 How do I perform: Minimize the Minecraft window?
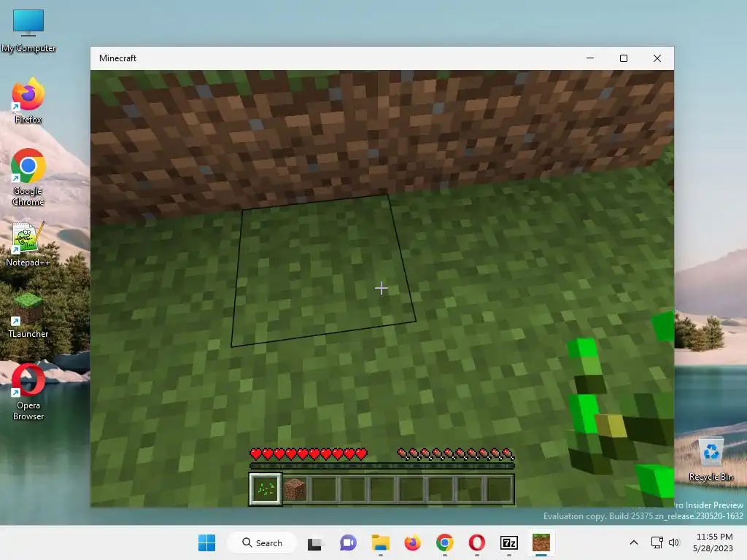pyautogui.click(x=590, y=58)
